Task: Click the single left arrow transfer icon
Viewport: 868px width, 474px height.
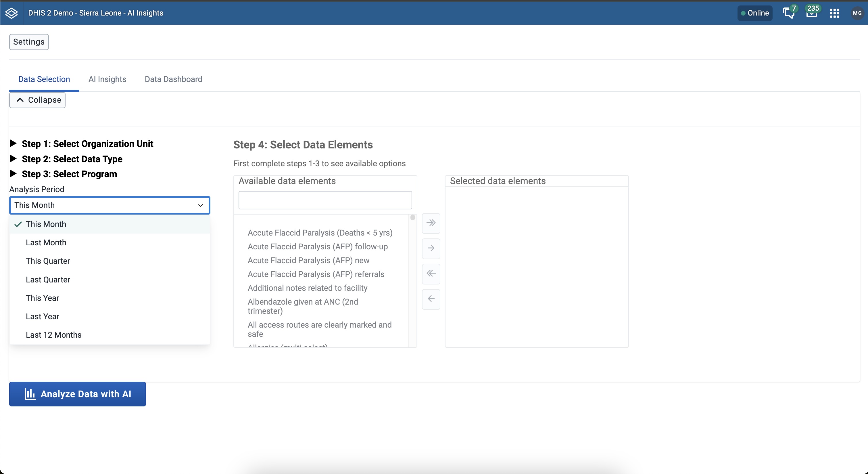Action: tap(431, 299)
